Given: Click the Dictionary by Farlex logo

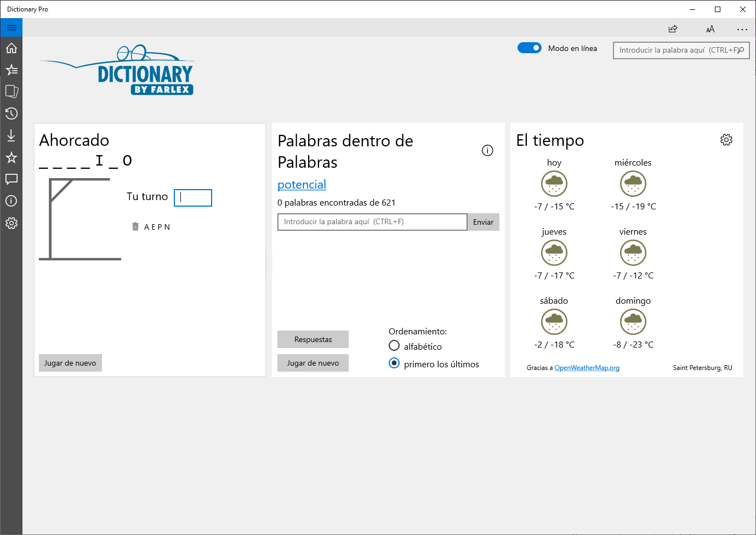Looking at the screenshot, I should pos(117,70).
